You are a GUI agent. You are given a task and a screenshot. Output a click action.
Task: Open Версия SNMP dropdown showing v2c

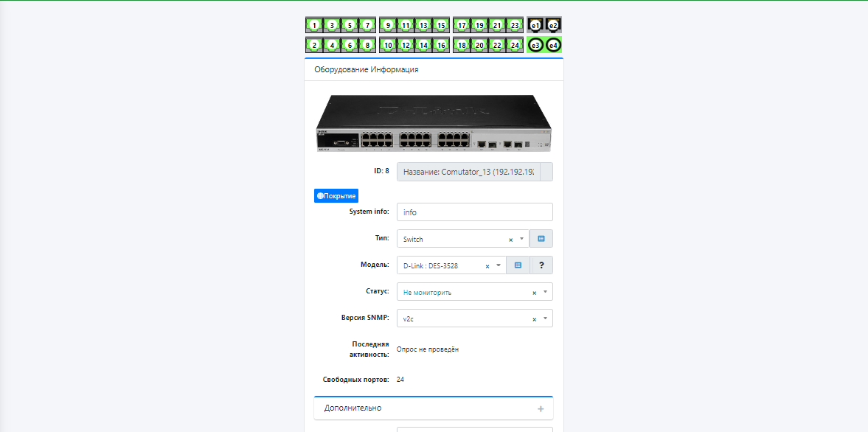coord(465,318)
